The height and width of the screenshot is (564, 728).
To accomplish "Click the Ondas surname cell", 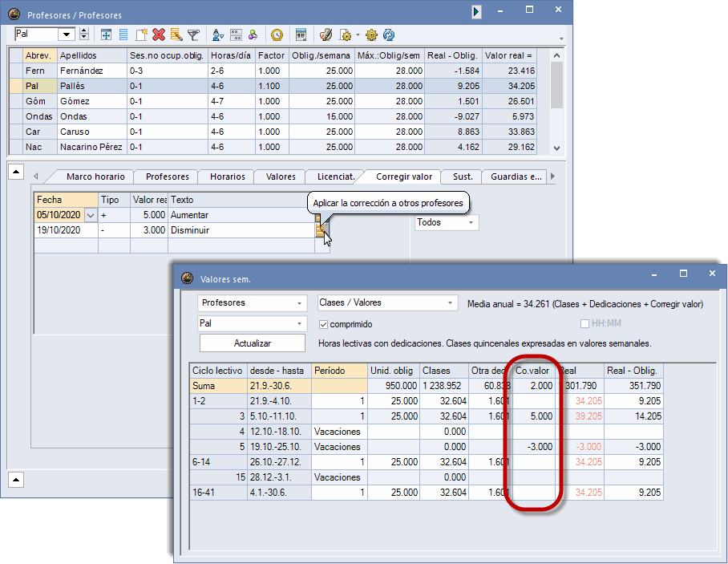I will (92, 116).
